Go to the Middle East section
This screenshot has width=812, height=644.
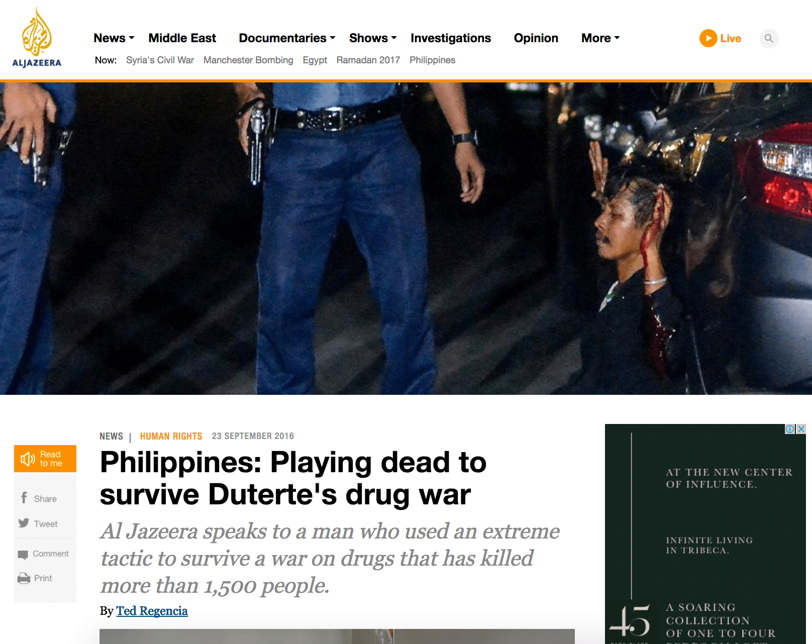pyautogui.click(x=182, y=38)
